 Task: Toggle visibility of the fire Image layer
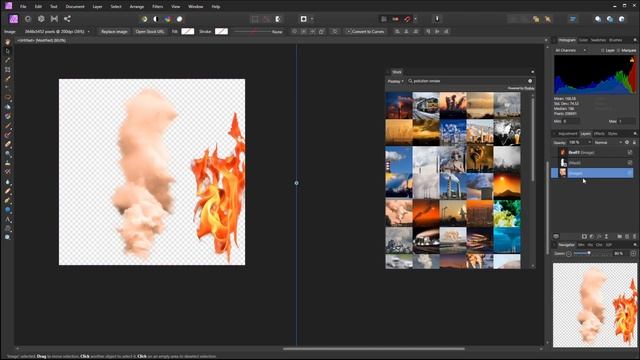(x=629, y=153)
